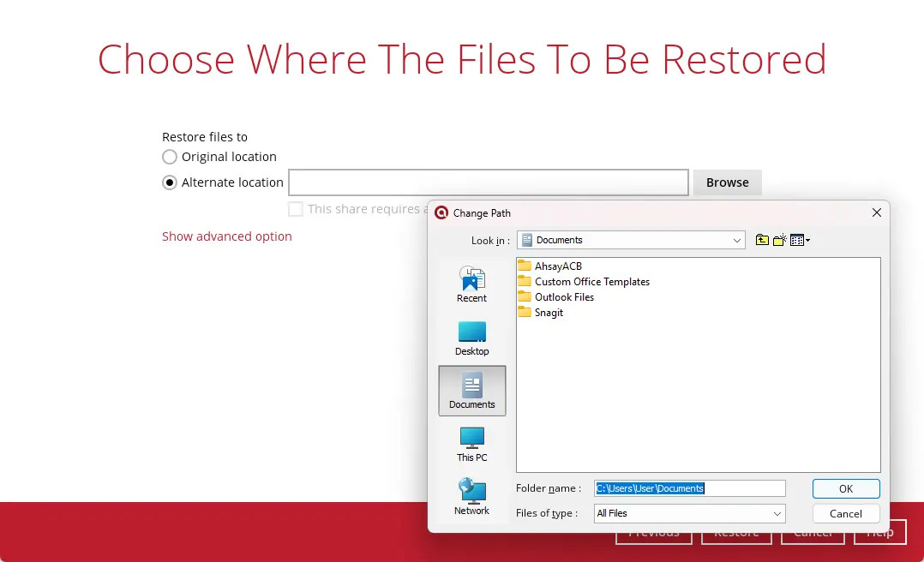Go up one folder level

(x=762, y=241)
